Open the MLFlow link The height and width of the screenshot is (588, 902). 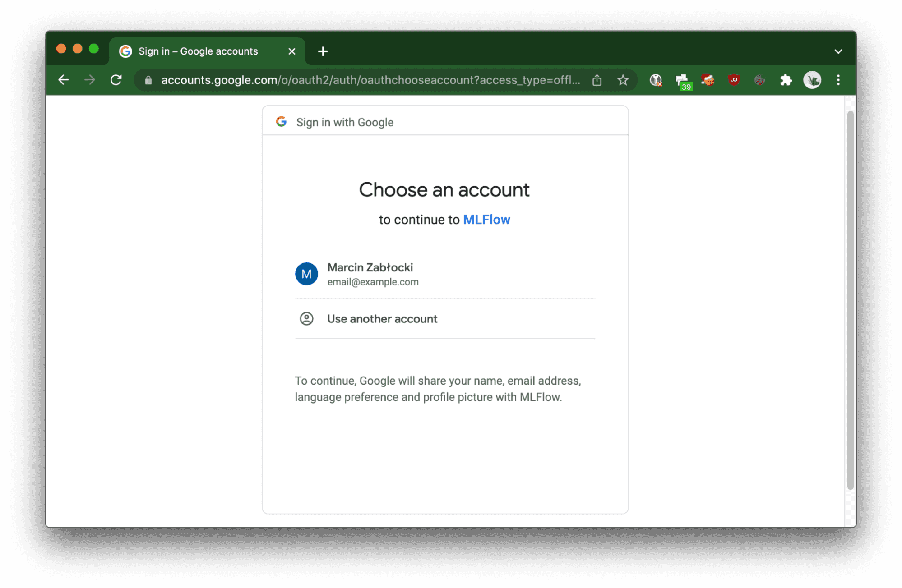tap(486, 220)
